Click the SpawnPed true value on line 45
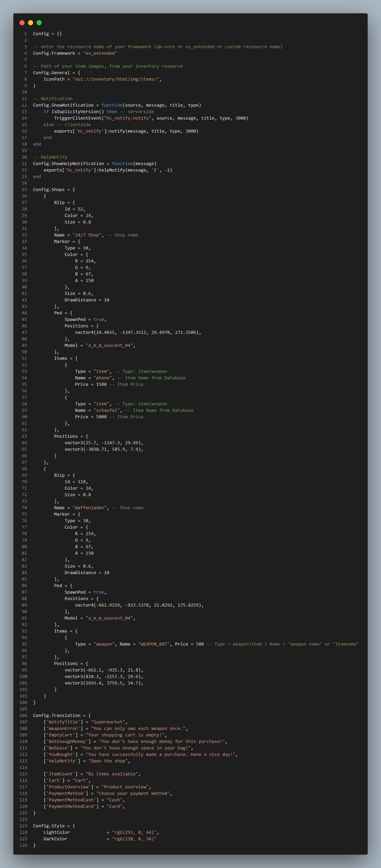 [99, 319]
